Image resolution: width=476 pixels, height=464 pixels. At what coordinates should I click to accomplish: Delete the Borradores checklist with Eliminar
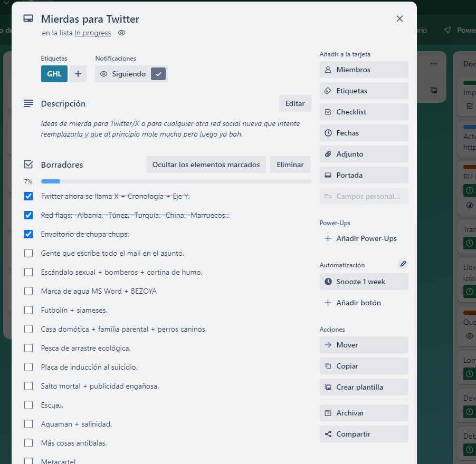coord(290,165)
